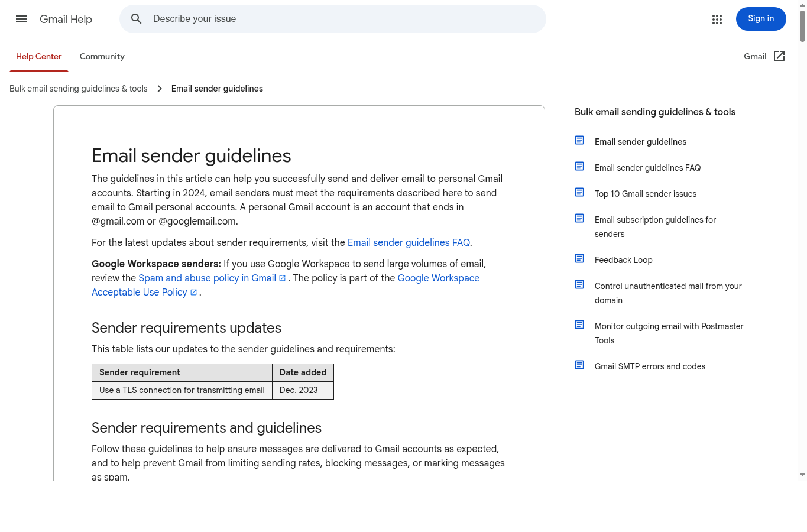Click the Sign in button
The height and width of the screenshot is (532, 807).
761,19
